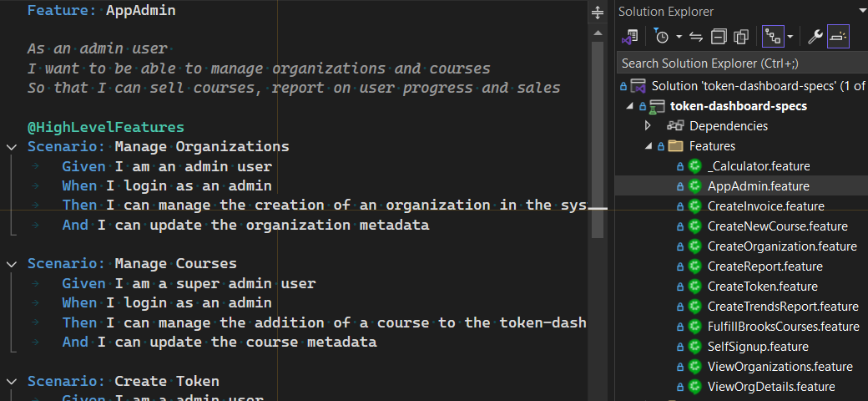
Task: Click the CreateInvoice.feature file icon
Action: (695, 206)
